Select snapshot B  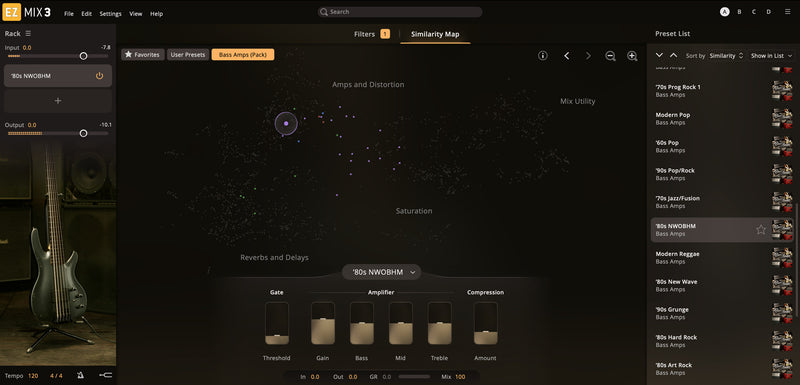pyautogui.click(x=739, y=12)
